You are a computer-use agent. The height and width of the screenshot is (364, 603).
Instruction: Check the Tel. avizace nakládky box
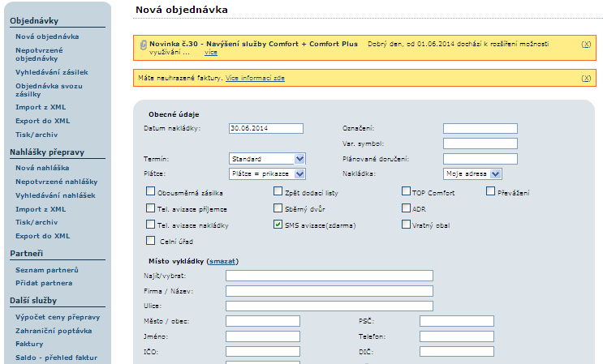pos(150,224)
